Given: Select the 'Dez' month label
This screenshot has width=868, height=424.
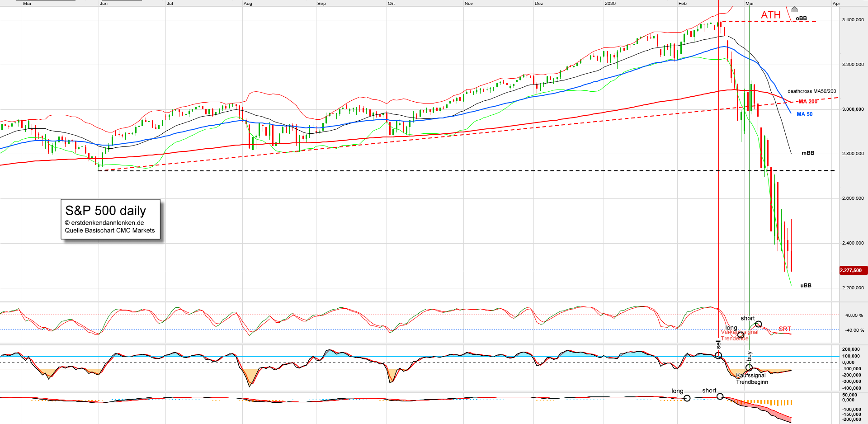Looking at the screenshot, I should click(539, 4).
